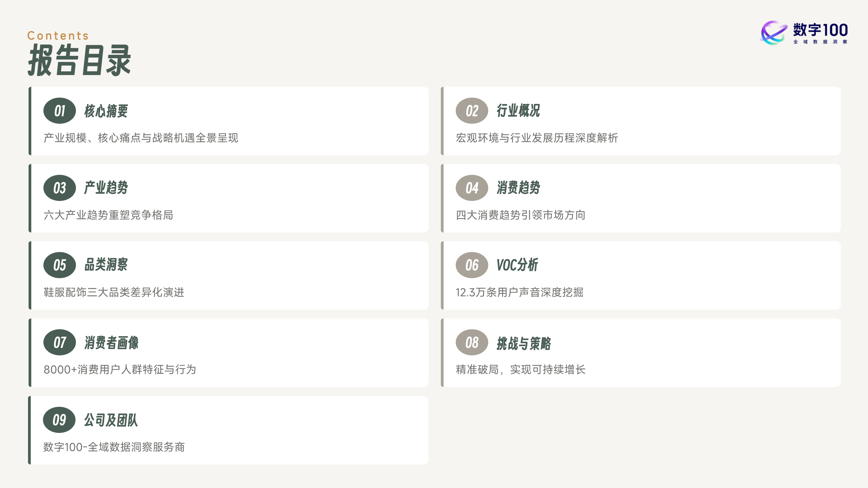This screenshot has height=488, width=868.
Task: Click the 05 number badge
Action: [x=60, y=265]
